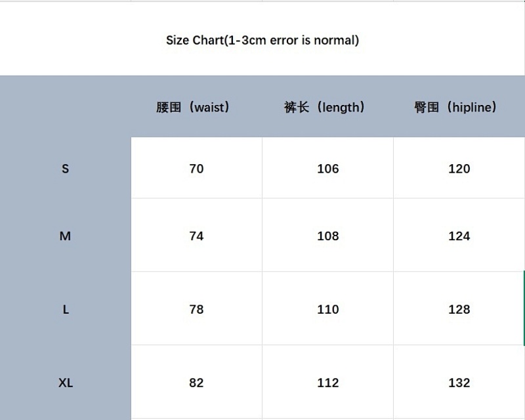Screen dimensions: 525x420
Task: Select the waist column header cell
Action: click(196, 107)
